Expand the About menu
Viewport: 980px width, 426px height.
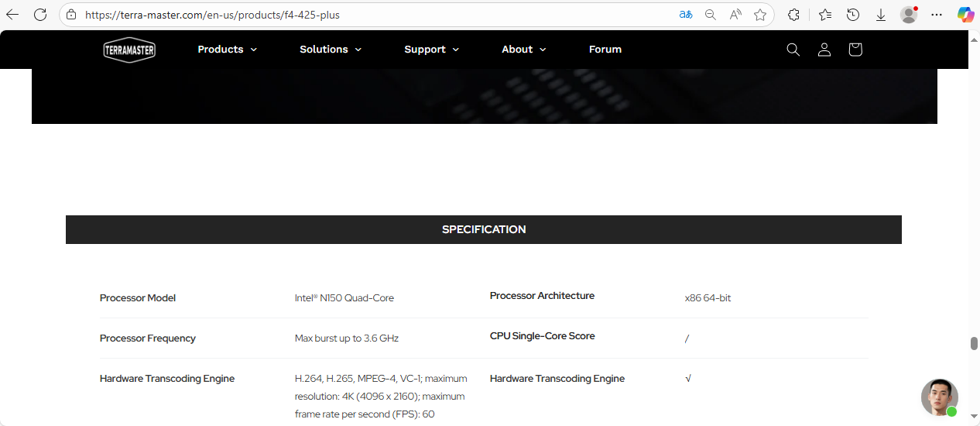[x=524, y=50]
